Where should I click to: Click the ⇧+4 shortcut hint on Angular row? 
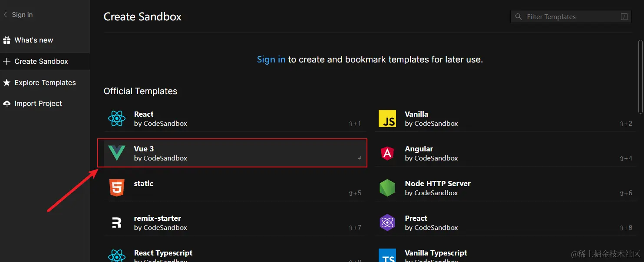(626, 158)
